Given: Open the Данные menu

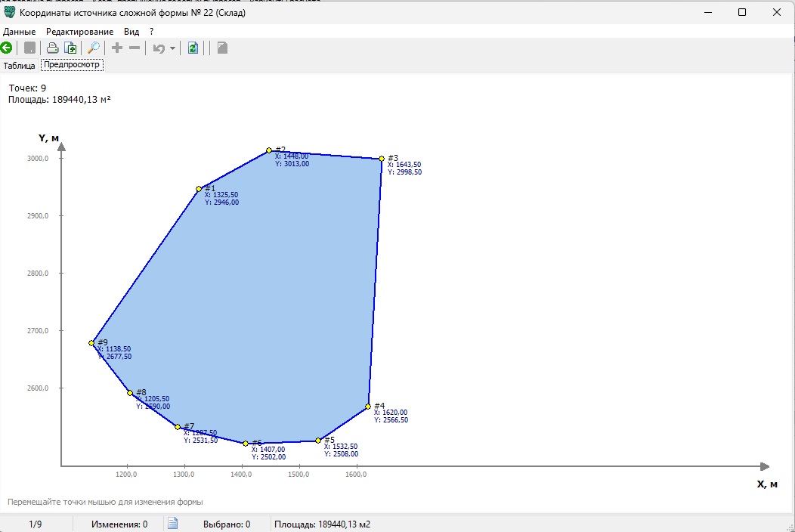Looking at the screenshot, I should tap(19, 32).
